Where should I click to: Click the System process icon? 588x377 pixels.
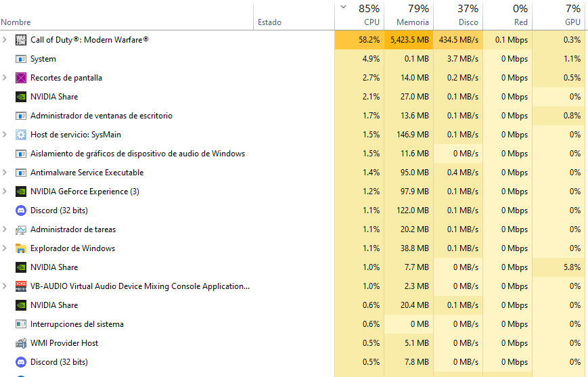point(20,59)
